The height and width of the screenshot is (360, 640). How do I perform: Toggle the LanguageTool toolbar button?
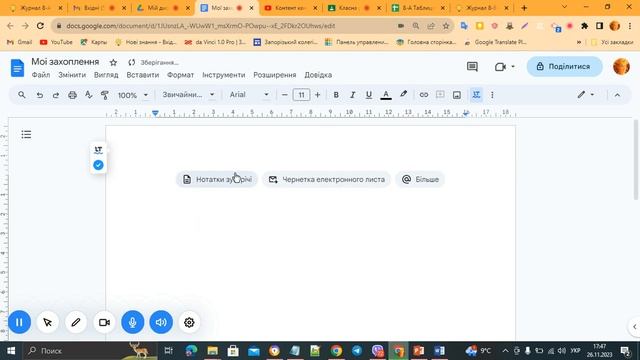click(x=476, y=95)
